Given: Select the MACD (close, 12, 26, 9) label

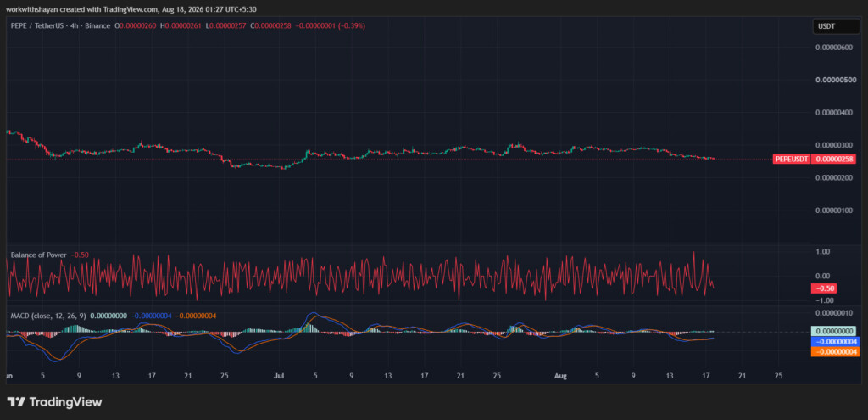Looking at the screenshot, I should pos(48,316).
